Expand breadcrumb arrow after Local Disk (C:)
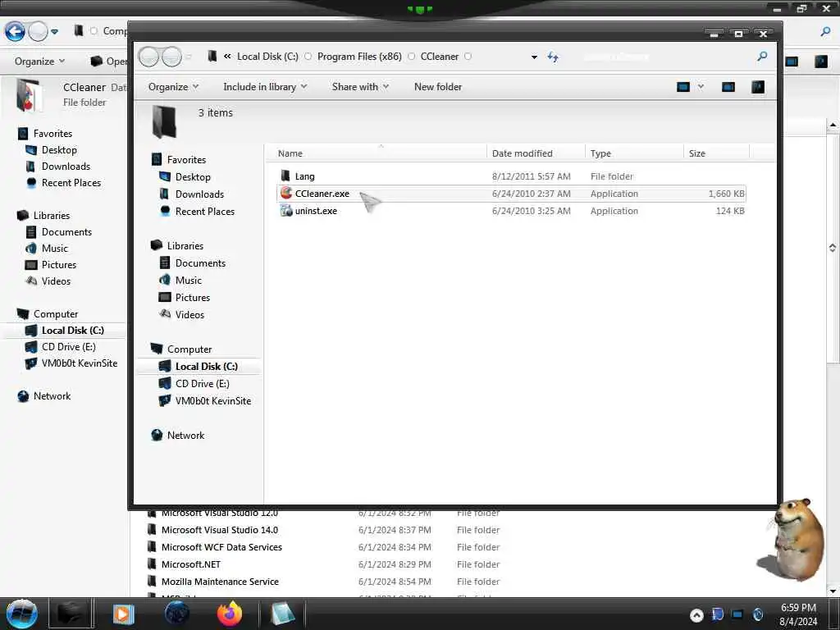Screen dimensions: 840x630 pos(308,57)
